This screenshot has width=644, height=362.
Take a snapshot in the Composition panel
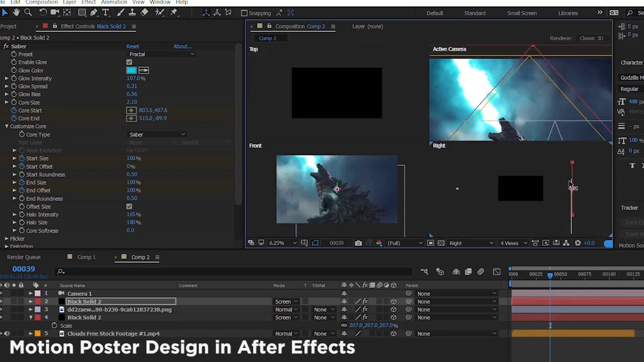[358, 243]
